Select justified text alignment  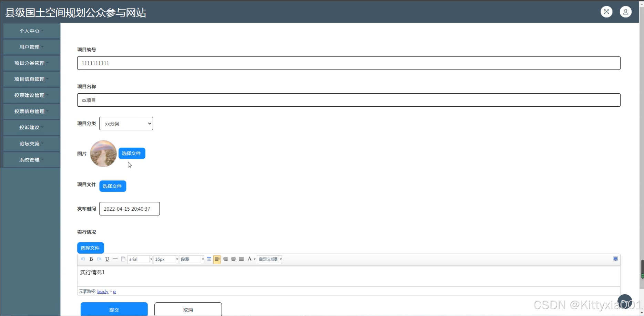(x=241, y=259)
